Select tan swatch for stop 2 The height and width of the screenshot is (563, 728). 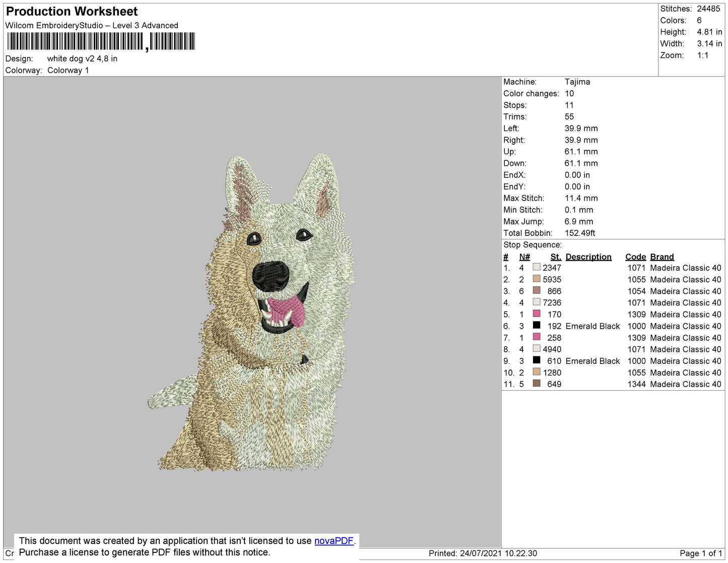537,279
